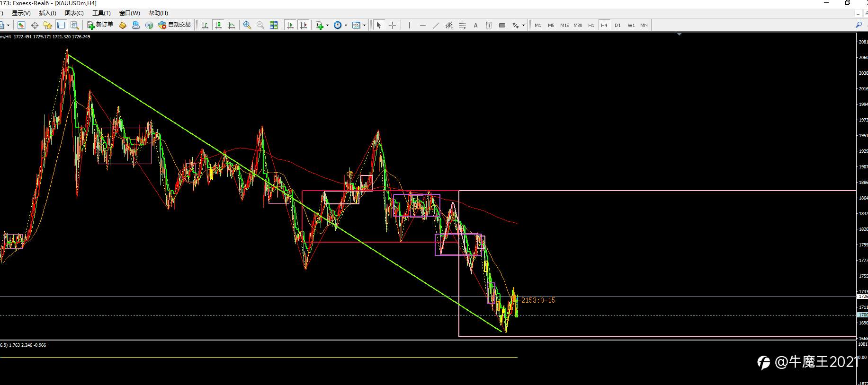
Task: Click the arrows objects icon
Action: click(x=515, y=25)
